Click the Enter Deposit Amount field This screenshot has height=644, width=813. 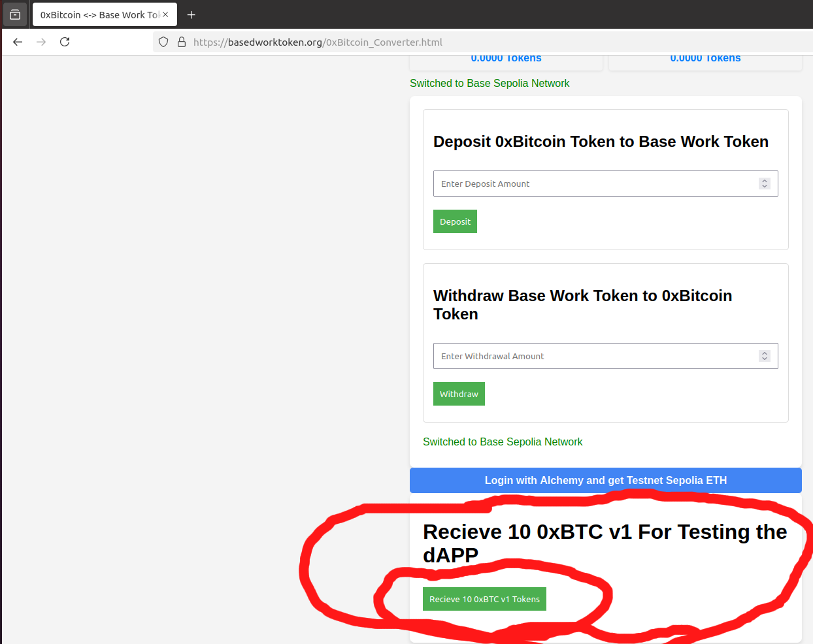[x=588, y=184]
